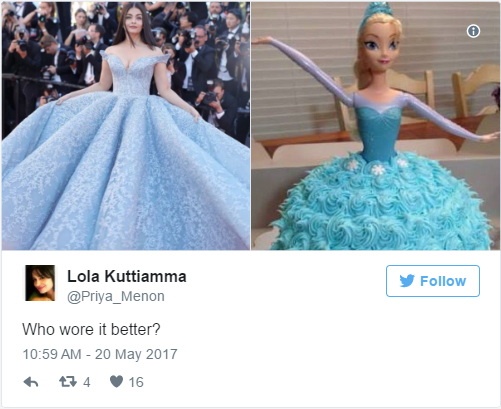Click the word Follow on the button
501x409 pixels.
point(443,281)
